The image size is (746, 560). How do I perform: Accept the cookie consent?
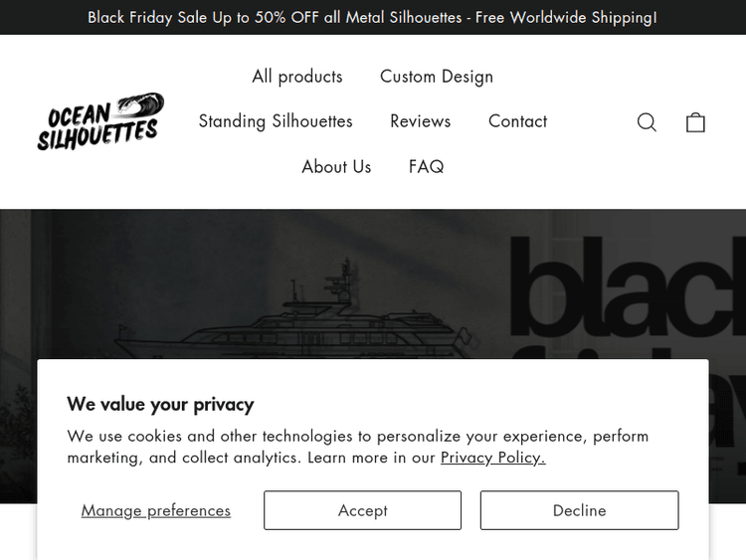coord(362,510)
